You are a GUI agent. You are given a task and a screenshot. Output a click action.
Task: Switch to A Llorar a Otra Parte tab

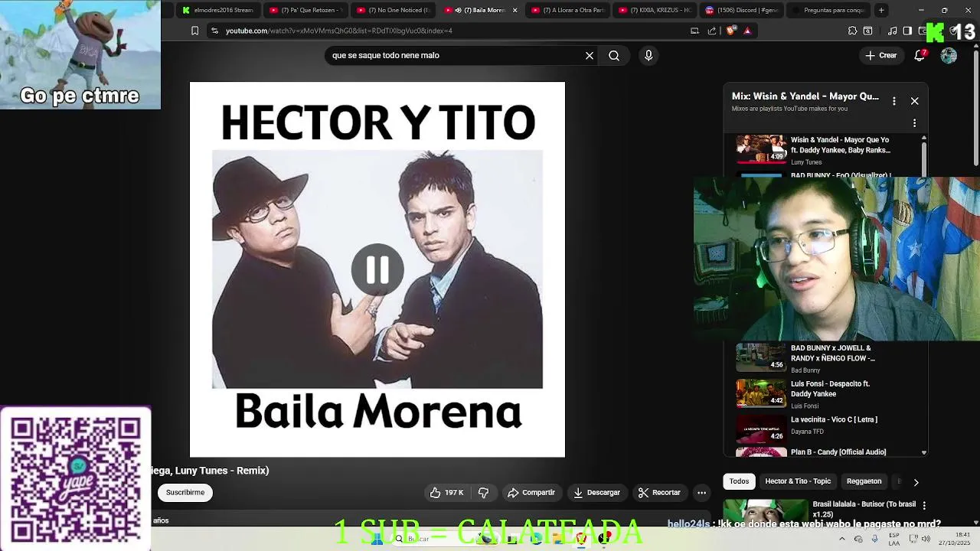(567, 10)
